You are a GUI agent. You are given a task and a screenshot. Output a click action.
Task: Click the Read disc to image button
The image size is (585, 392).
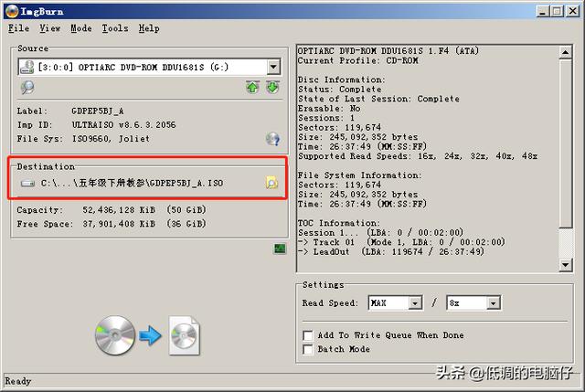147,335
